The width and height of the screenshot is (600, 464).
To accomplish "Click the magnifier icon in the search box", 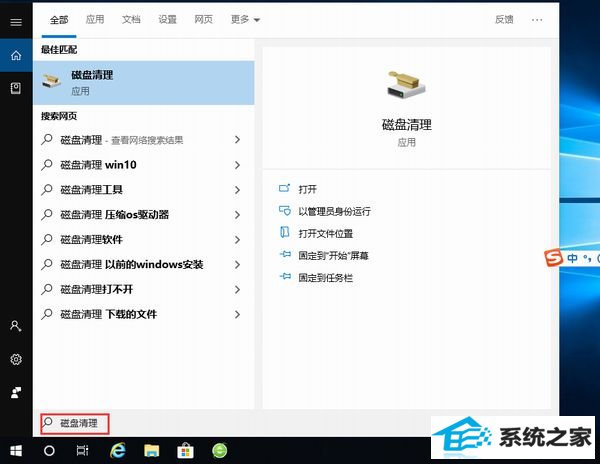I will (47, 422).
